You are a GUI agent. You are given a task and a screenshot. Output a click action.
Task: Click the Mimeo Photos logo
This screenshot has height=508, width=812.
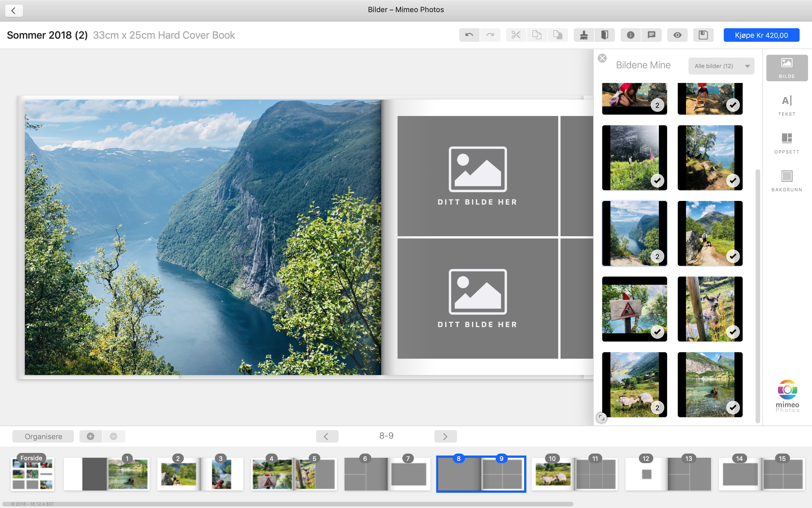787,396
